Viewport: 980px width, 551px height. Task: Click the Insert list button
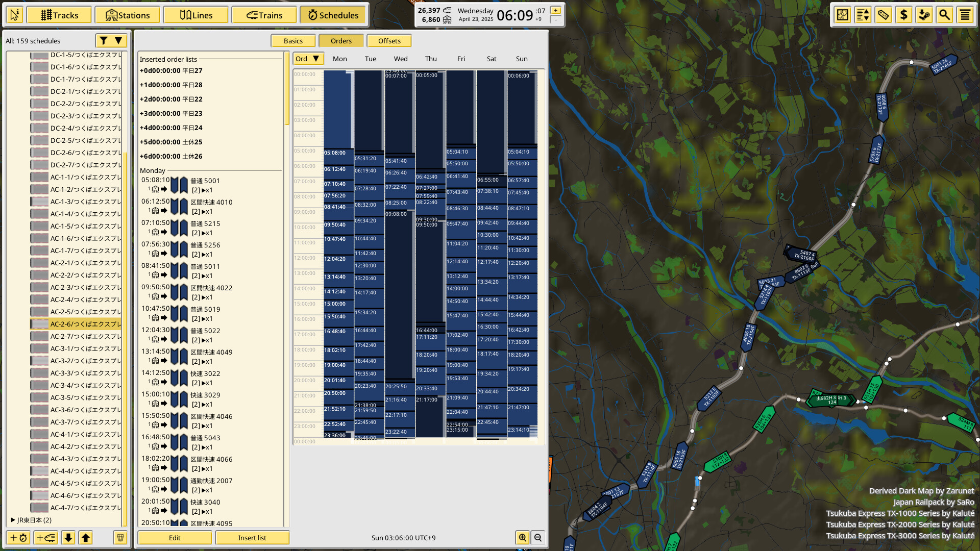click(x=252, y=537)
